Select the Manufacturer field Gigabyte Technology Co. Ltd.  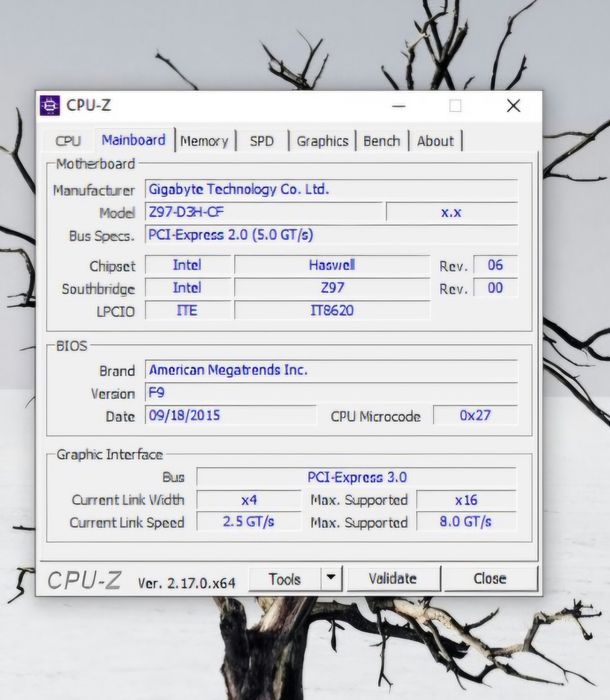point(331,189)
